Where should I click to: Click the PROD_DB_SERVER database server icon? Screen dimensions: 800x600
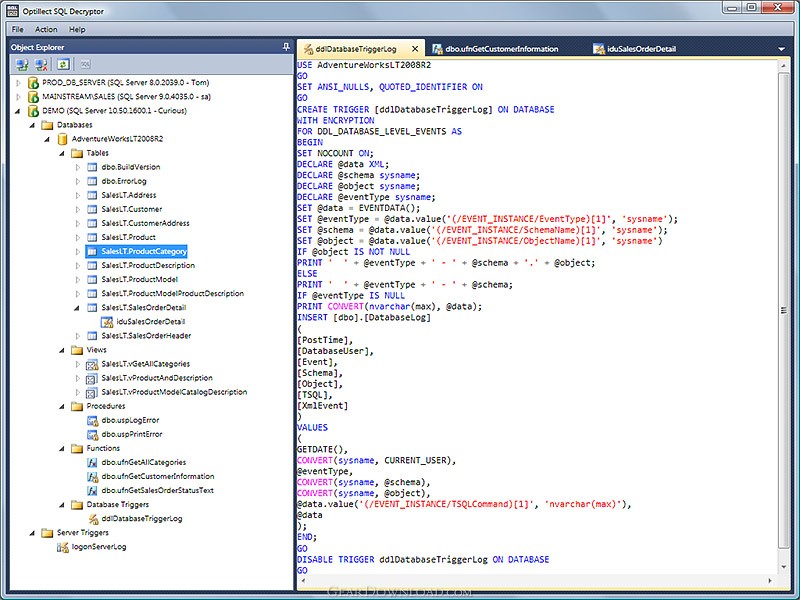[33, 83]
